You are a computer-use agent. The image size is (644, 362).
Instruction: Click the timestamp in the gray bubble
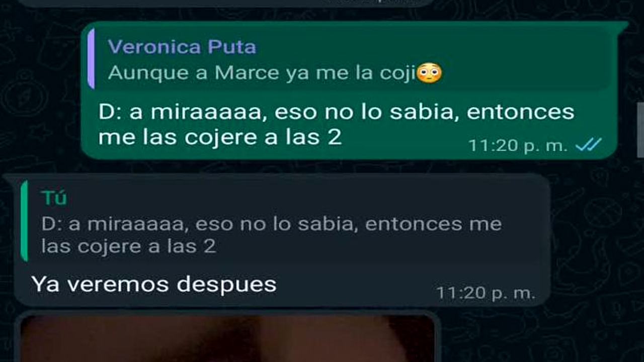[x=485, y=293]
